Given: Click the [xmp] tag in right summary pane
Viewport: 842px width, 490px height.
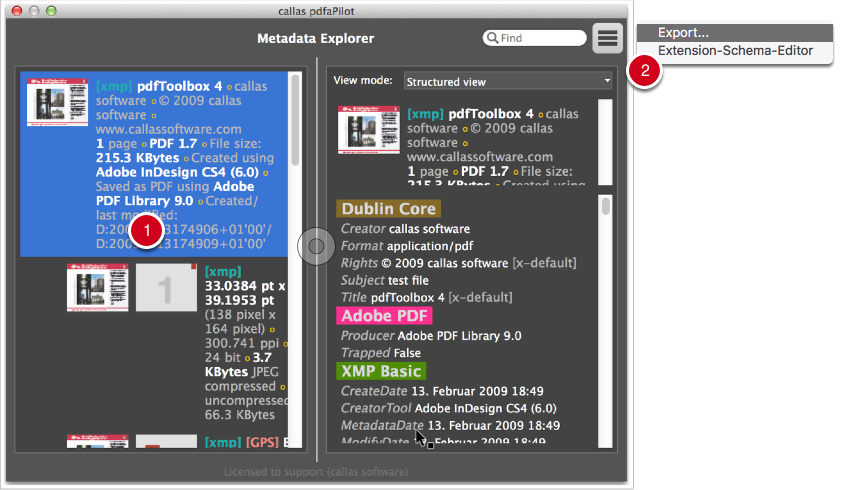Looking at the screenshot, I should [x=425, y=114].
